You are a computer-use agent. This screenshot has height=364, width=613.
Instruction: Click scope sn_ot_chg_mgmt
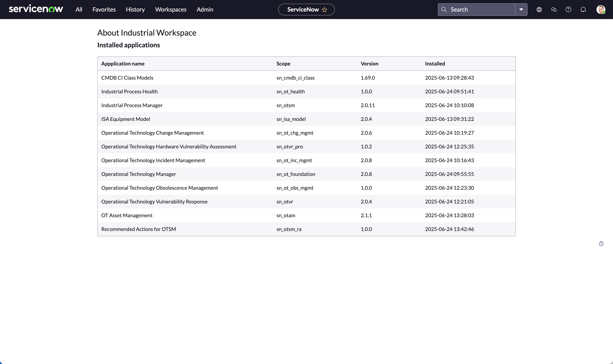[295, 133]
